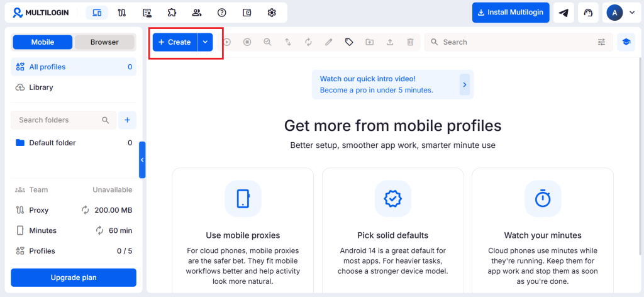
Task: Click the Telegram paper plane icon
Action: point(564,13)
